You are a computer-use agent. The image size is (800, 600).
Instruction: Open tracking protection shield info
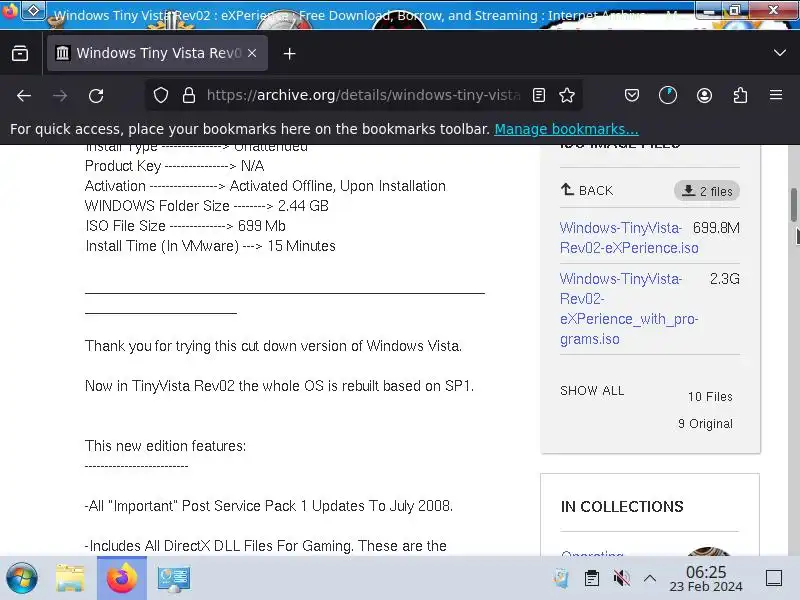tap(161, 95)
